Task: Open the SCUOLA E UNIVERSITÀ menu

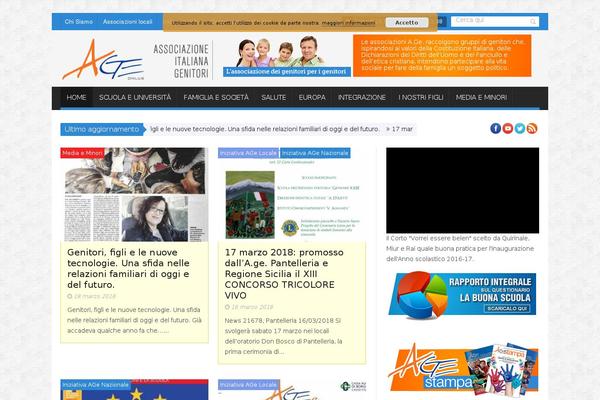Action: (135, 98)
